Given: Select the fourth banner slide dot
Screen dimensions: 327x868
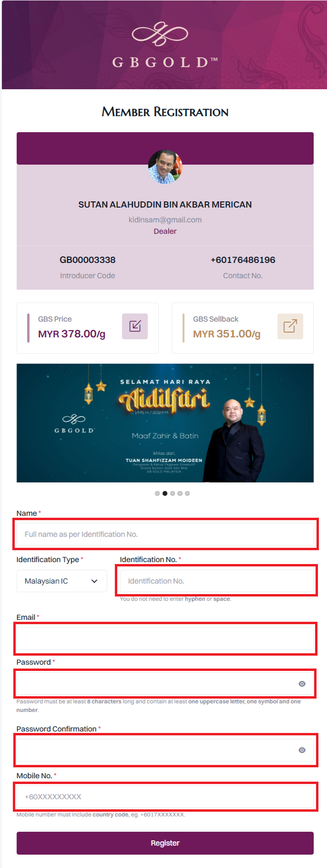Looking at the screenshot, I should point(180,493).
